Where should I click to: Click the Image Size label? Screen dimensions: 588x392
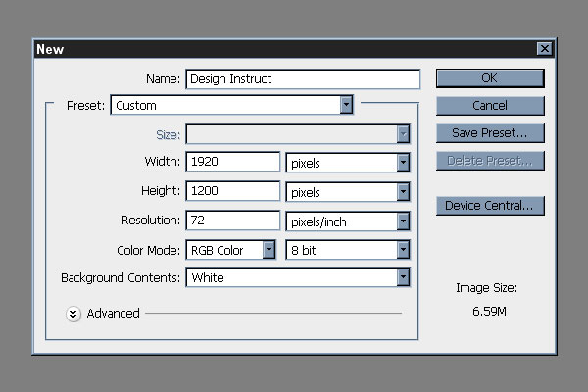[486, 288]
